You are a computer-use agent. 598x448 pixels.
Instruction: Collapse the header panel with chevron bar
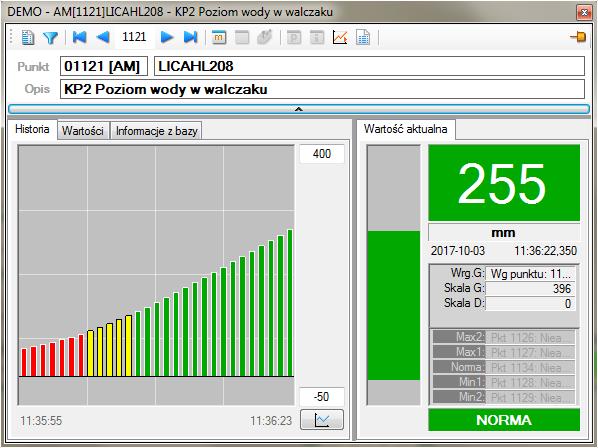299,109
